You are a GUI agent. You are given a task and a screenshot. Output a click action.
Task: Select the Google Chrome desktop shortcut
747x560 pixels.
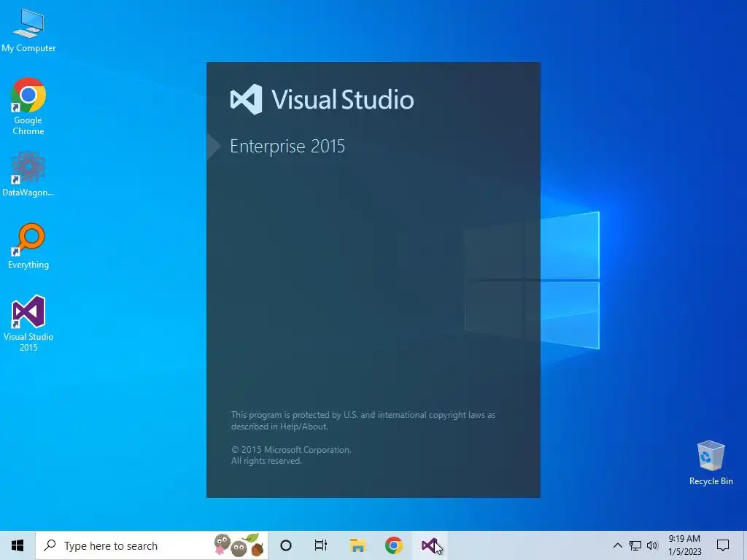pos(28,106)
